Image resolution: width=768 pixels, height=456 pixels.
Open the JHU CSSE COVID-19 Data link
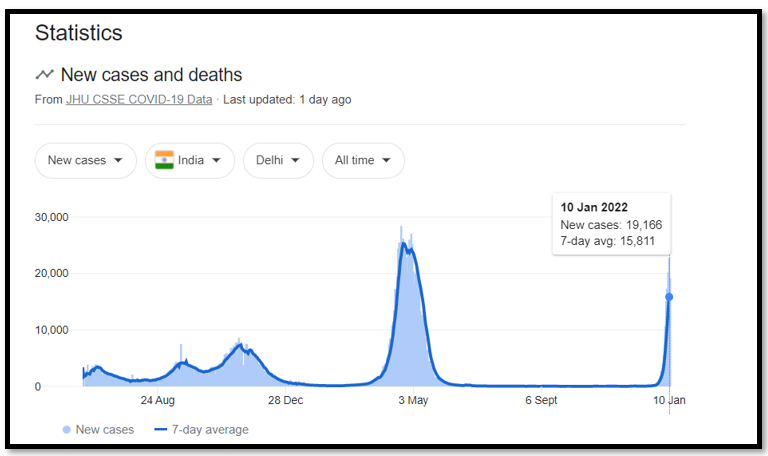(x=139, y=99)
